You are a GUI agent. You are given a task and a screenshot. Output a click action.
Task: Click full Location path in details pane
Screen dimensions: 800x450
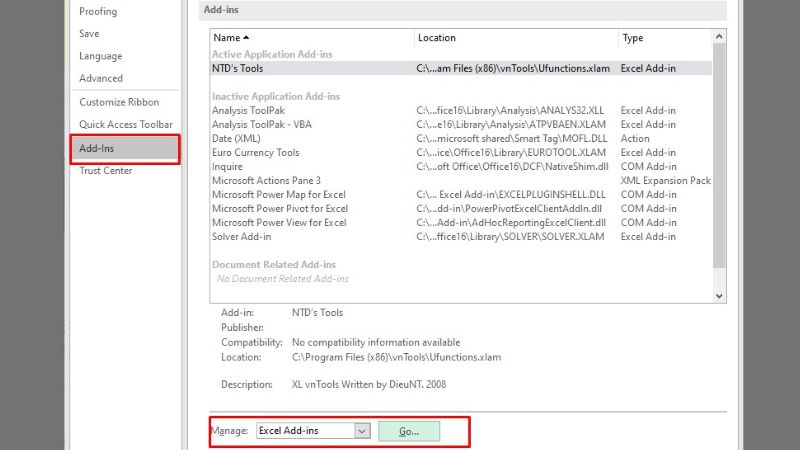coord(396,358)
